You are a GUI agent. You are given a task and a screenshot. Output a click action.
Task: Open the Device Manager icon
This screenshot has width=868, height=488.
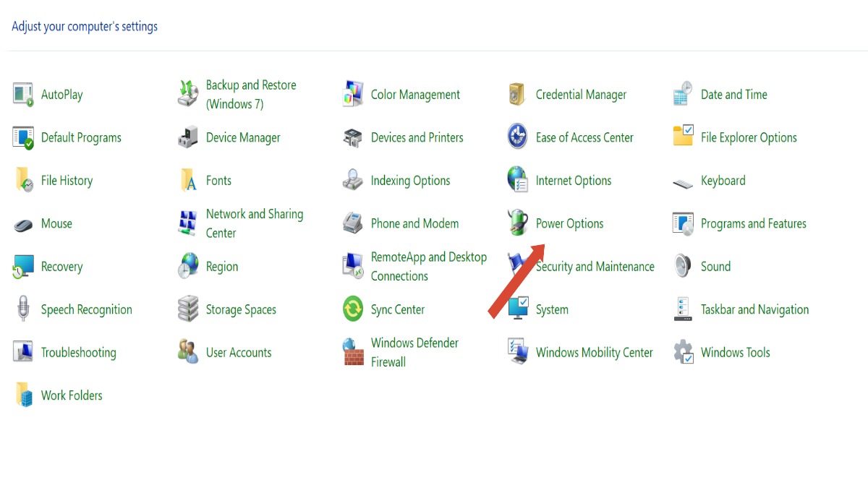188,137
